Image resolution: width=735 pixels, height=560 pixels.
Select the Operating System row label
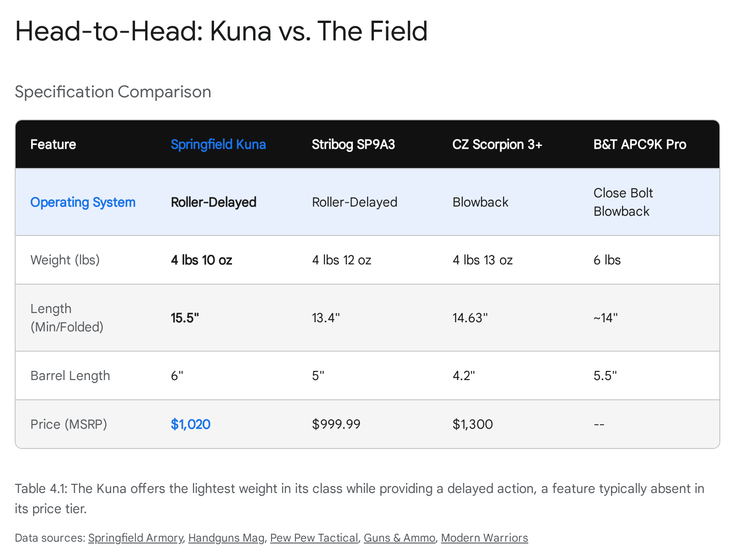(83, 202)
